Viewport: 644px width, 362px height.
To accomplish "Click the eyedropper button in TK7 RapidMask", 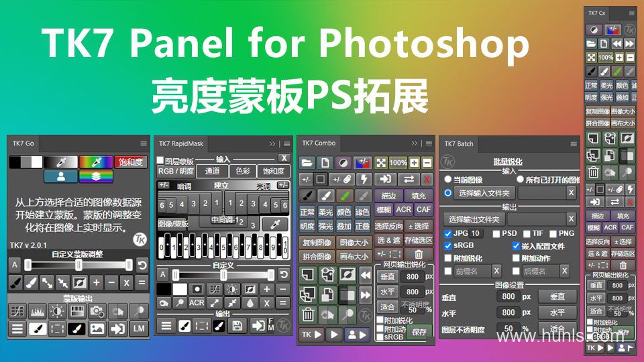I will click(x=275, y=224).
